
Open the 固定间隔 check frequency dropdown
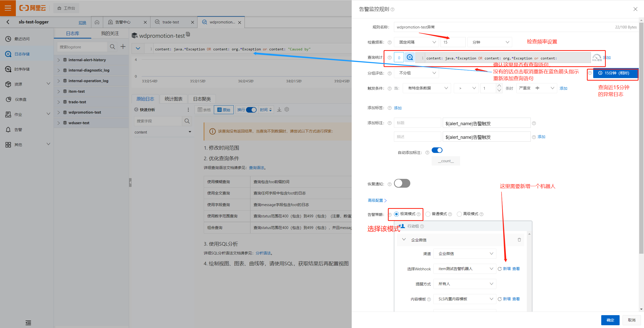coord(416,42)
